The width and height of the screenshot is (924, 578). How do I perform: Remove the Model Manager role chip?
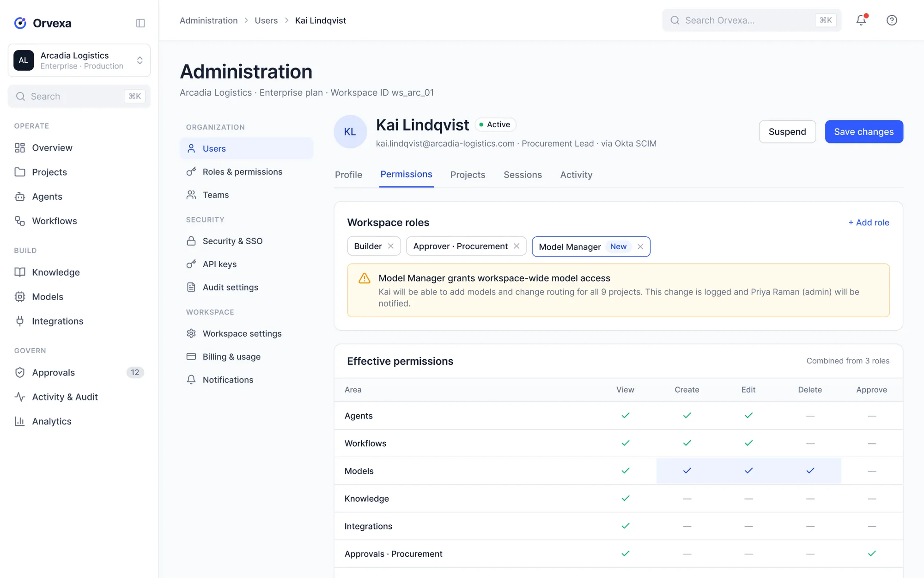tap(640, 246)
